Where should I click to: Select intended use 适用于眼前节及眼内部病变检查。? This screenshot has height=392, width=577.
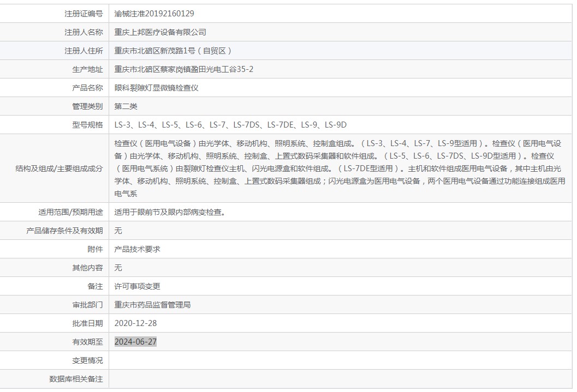(x=170, y=212)
